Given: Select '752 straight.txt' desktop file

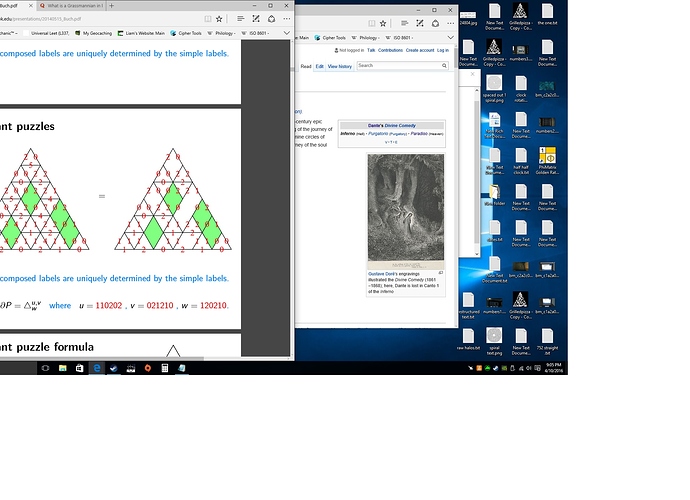Looking at the screenshot, I should tap(547, 342).
